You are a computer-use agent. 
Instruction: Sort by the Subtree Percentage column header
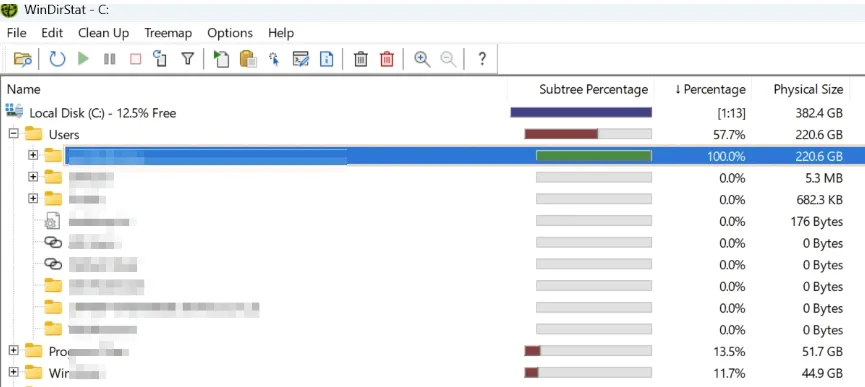pos(594,89)
